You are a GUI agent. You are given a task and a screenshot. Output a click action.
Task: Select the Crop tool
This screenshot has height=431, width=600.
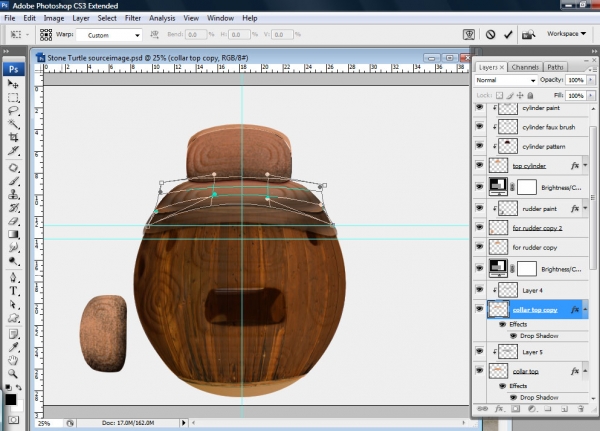(13, 137)
